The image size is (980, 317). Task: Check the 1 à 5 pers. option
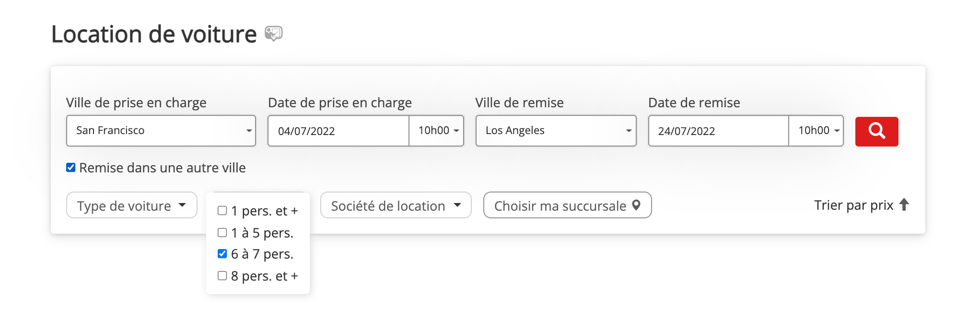coord(222,233)
